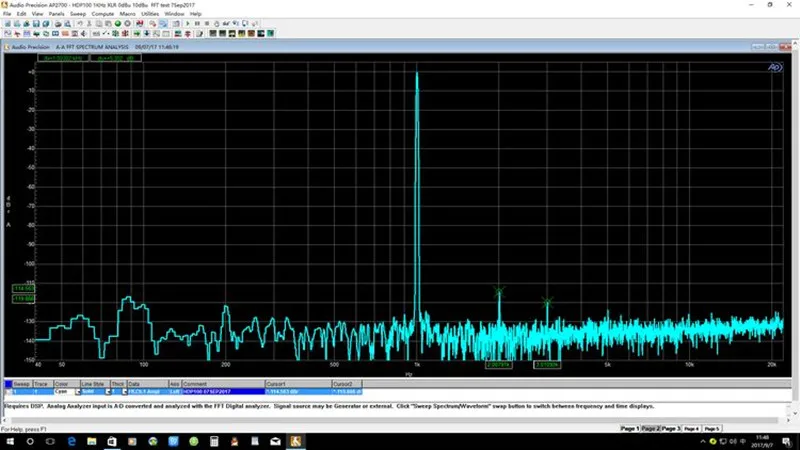Click the 2.00797k cursor frequency label
Image resolution: width=800 pixels, height=450 pixels.
[498, 365]
